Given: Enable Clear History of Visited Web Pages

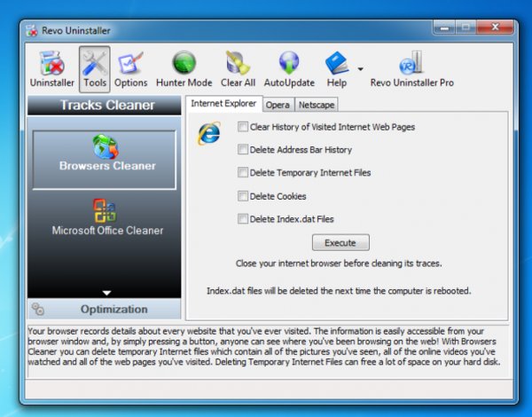Looking at the screenshot, I should pos(243,127).
